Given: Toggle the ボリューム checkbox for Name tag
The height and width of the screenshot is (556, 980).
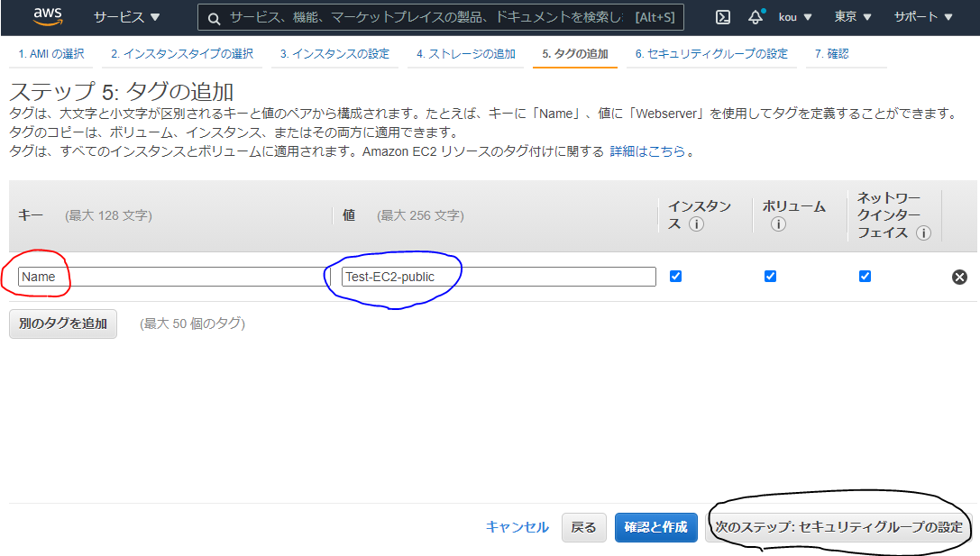Looking at the screenshot, I should click(x=770, y=276).
